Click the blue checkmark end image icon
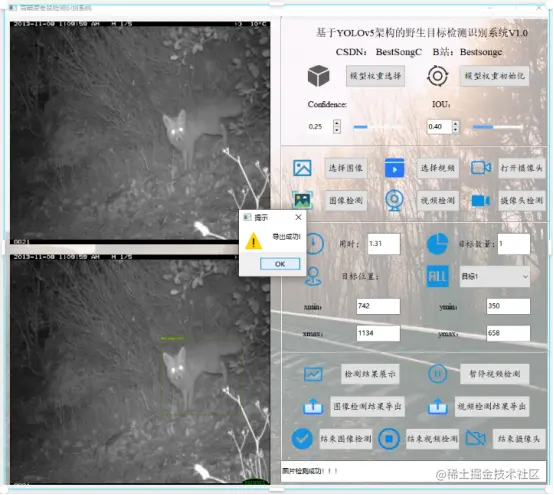The image size is (554, 495). click(302, 439)
